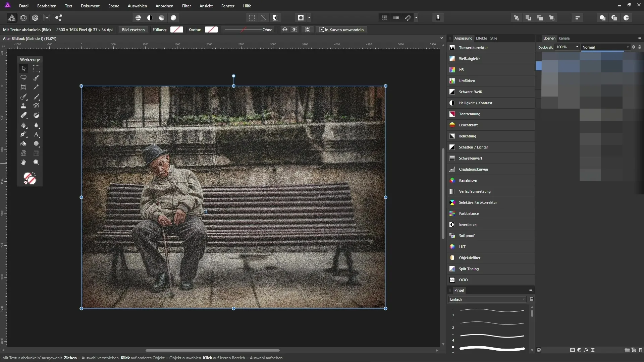Switch to the Effekte tab

(481, 38)
